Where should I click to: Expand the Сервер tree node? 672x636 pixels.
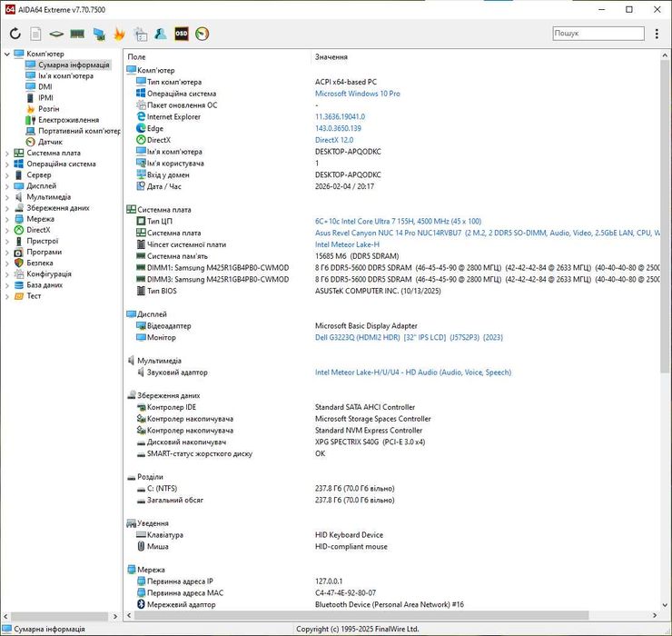coord(6,175)
